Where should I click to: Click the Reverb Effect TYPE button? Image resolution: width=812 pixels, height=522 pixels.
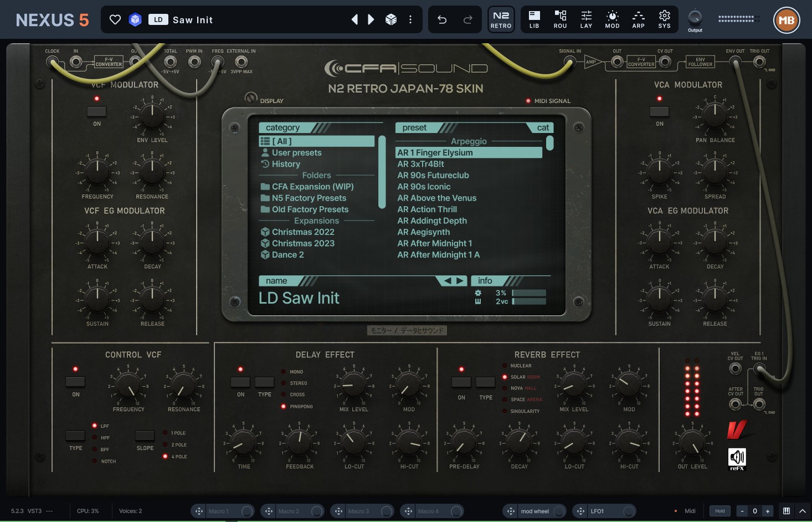485,382
